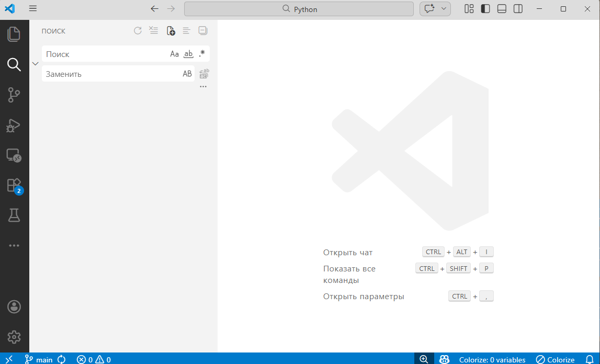Open the Manage gear icon
The width and height of the screenshot is (600, 364).
[x=14, y=337]
